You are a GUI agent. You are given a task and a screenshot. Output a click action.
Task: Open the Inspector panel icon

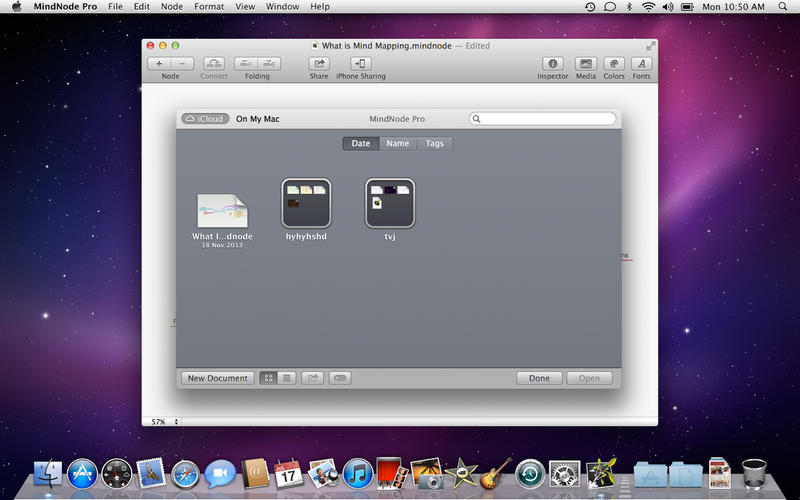pyautogui.click(x=552, y=63)
